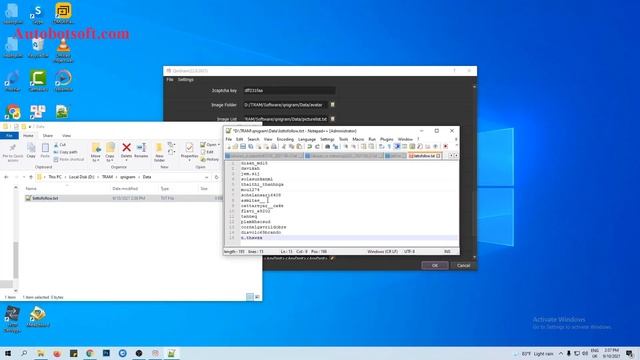The height and width of the screenshot is (360, 640).
Task: Click the Redo icon in Notepad++ toolbar
Action: click(317, 147)
